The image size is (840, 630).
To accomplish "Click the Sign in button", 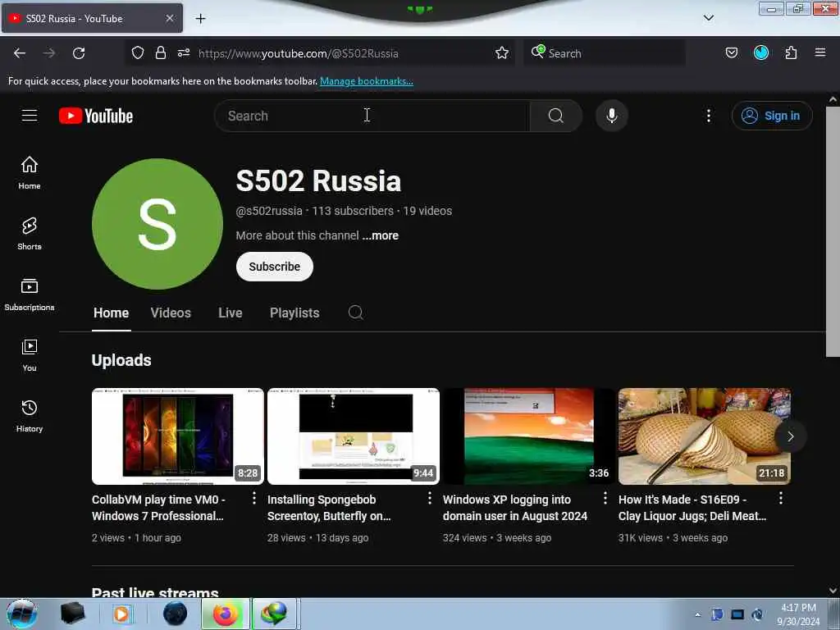I will pyautogui.click(x=772, y=116).
